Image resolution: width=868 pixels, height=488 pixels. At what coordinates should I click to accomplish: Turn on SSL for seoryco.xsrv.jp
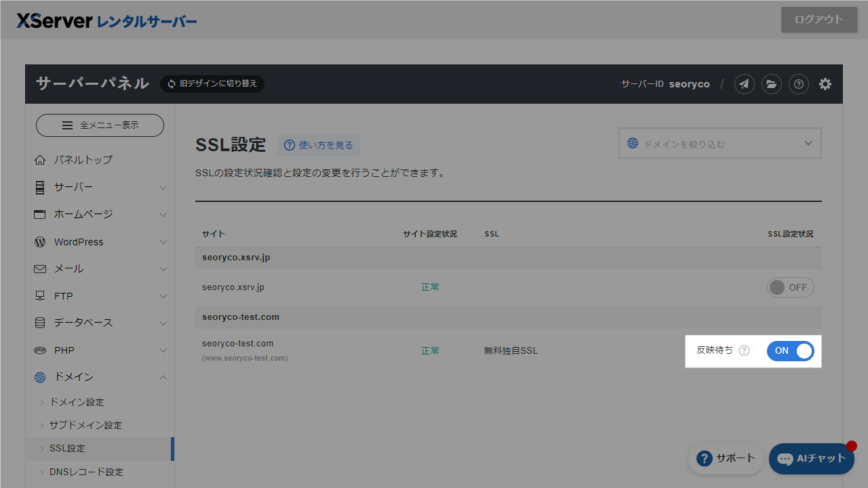click(x=790, y=287)
